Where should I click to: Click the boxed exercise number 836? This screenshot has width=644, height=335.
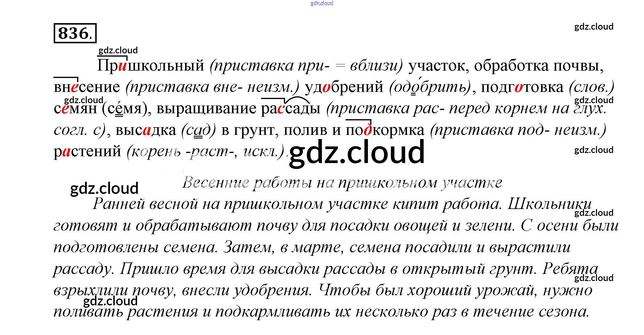pos(75,33)
